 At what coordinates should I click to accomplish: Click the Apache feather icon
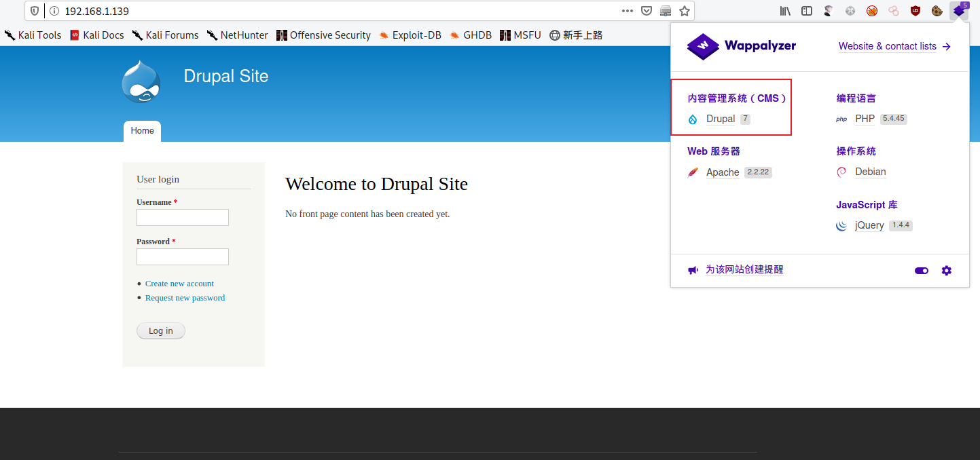[693, 172]
